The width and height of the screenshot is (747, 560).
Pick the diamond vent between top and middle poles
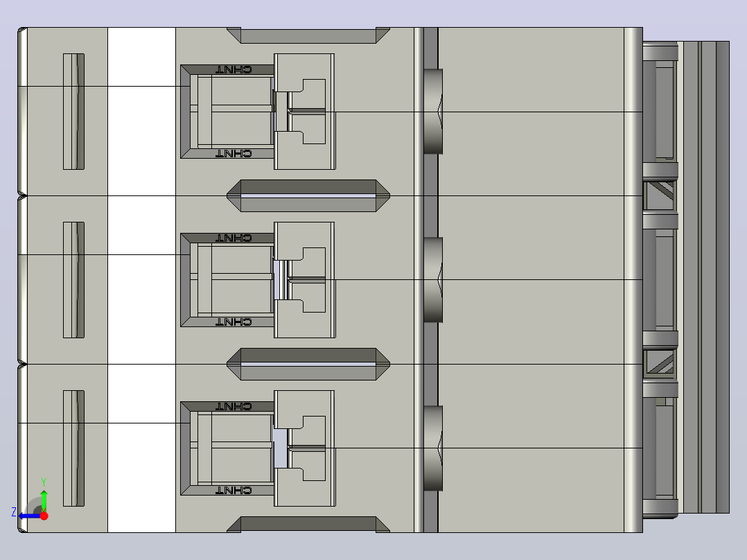click(308, 196)
